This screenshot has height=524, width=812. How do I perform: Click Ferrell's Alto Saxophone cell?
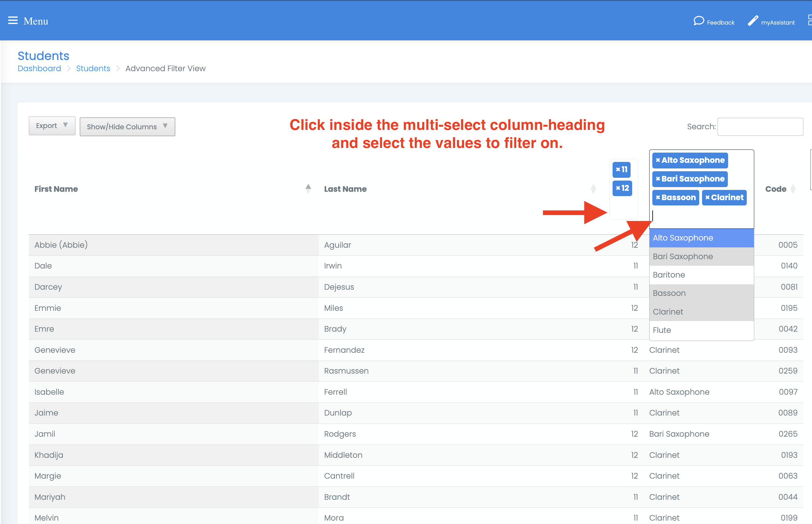679,392
